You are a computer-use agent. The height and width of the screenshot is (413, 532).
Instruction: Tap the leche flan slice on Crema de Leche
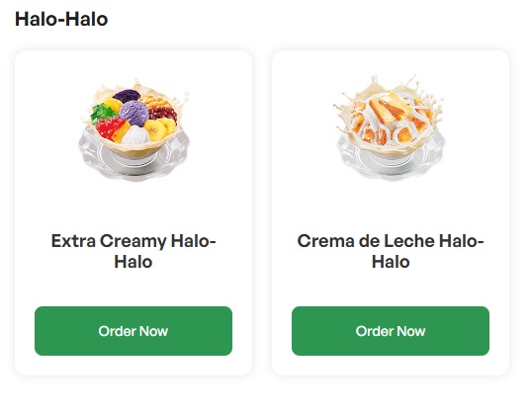tap(391, 106)
